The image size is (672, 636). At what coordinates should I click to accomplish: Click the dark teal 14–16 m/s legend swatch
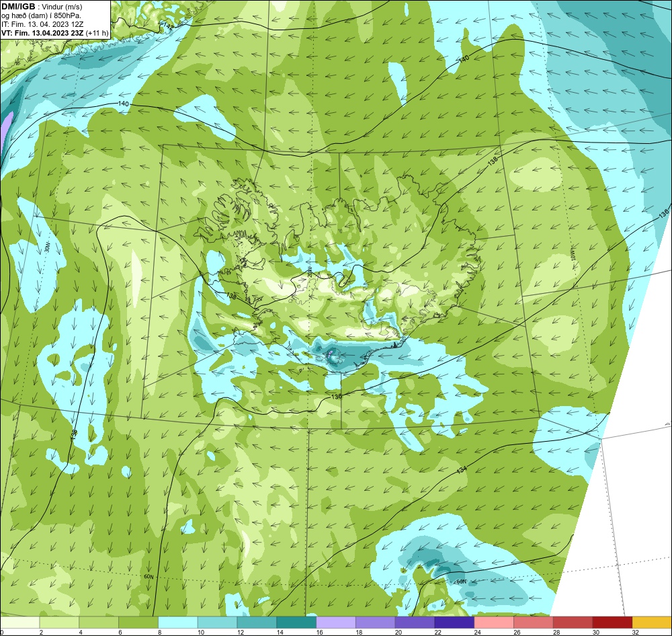pyautogui.click(x=296, y=622)
